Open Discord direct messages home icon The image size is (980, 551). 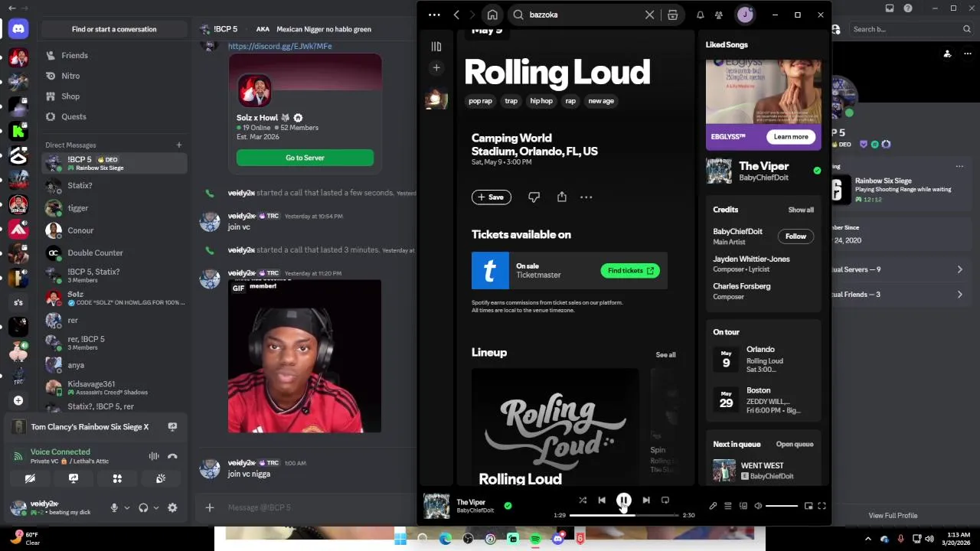coord(18,29)
